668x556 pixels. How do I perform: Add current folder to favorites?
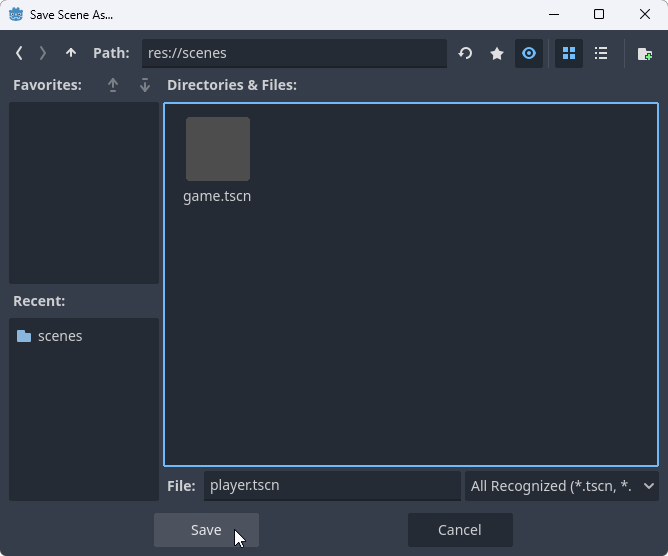pos(497,53)
